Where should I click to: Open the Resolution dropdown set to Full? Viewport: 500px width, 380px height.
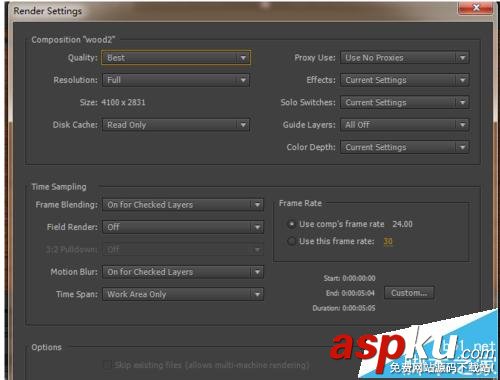pos(176,80)
